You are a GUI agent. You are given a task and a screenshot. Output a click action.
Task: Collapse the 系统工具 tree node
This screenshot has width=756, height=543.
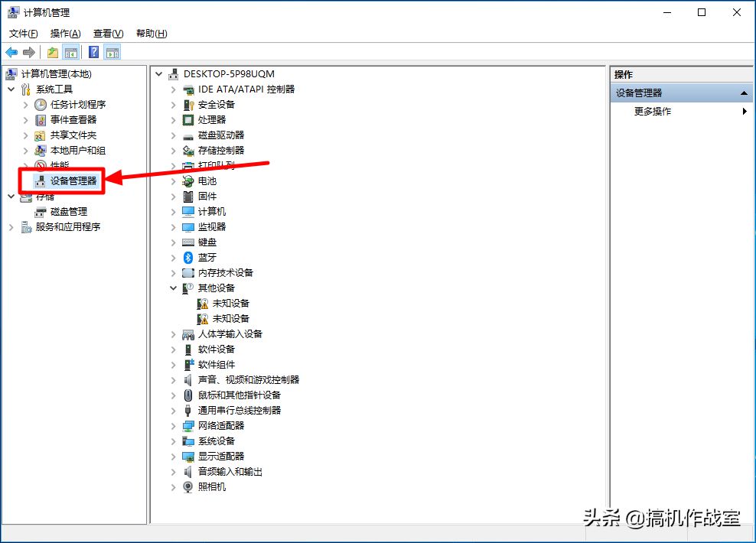[11, 89]
